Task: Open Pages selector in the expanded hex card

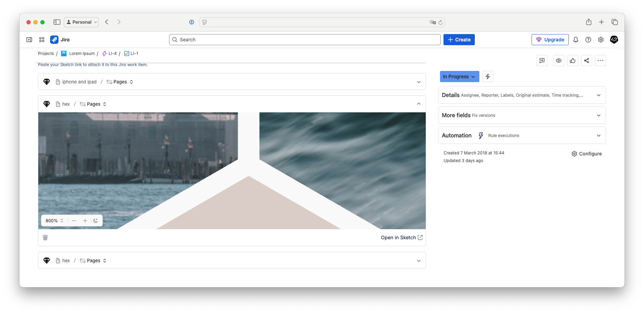Action: coord(93,104)
